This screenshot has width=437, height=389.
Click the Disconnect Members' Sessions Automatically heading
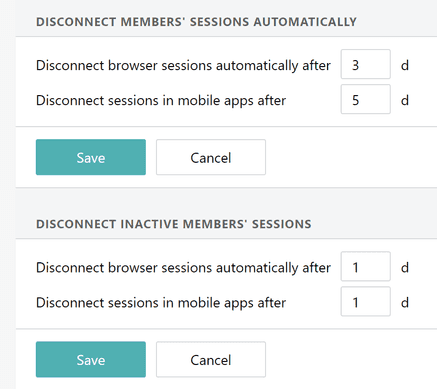pos(196,22)
